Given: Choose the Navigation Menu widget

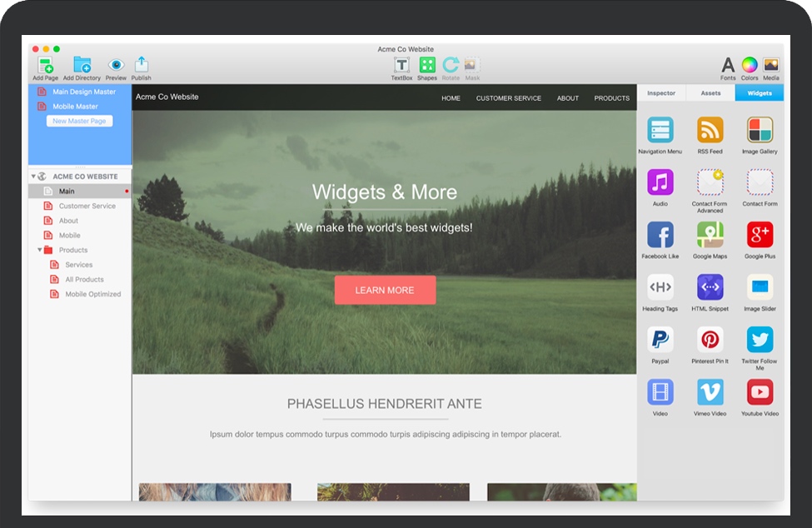Looking at the screenshot, I should 660,130.
